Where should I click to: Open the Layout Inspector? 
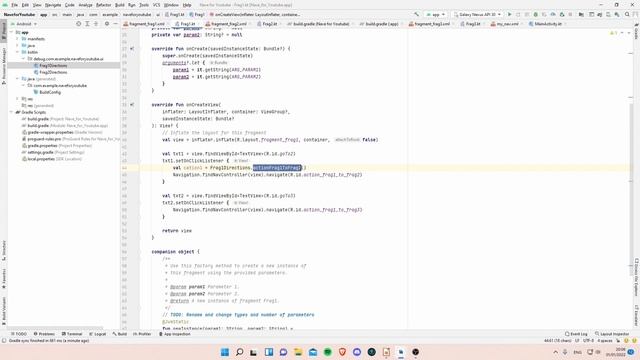click(x=612, y=334)
